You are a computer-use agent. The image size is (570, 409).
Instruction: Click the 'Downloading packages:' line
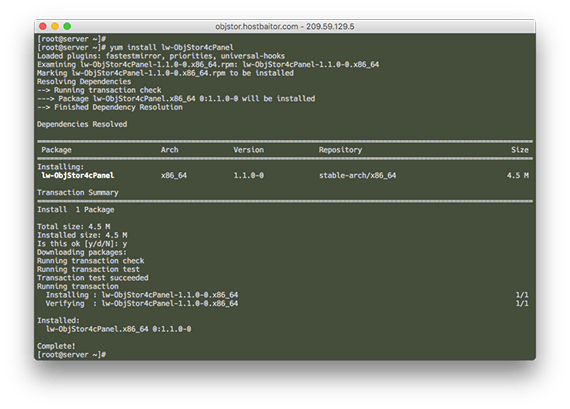click(x=82, y=252)
